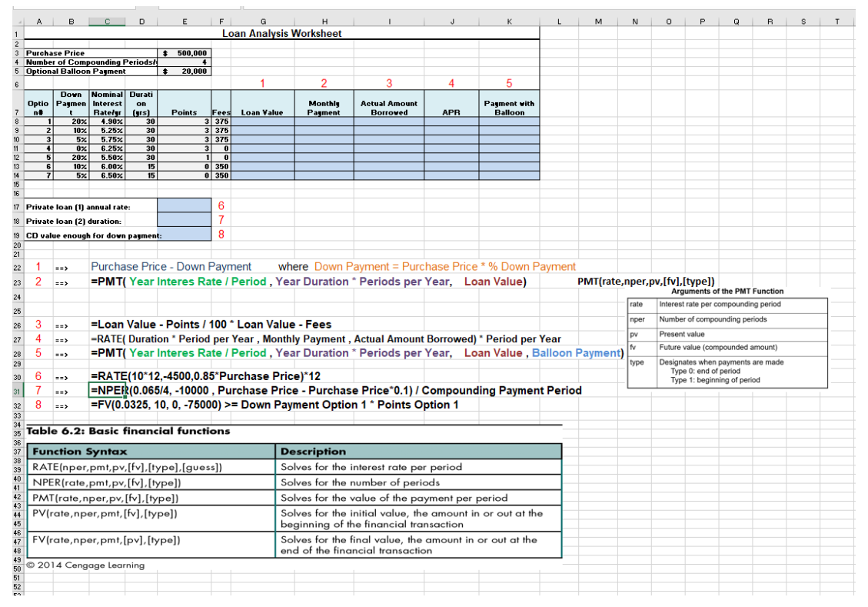This screenshot has height=607, width=868.
Task: Click empty Loan Value cell for option 1
Action: [x=262, y=122]
